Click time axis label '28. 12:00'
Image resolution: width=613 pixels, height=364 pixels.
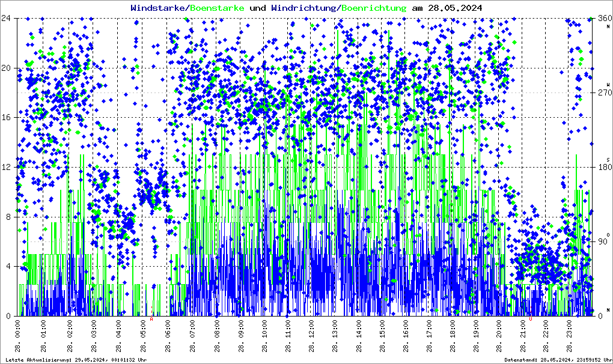[311, 336]
